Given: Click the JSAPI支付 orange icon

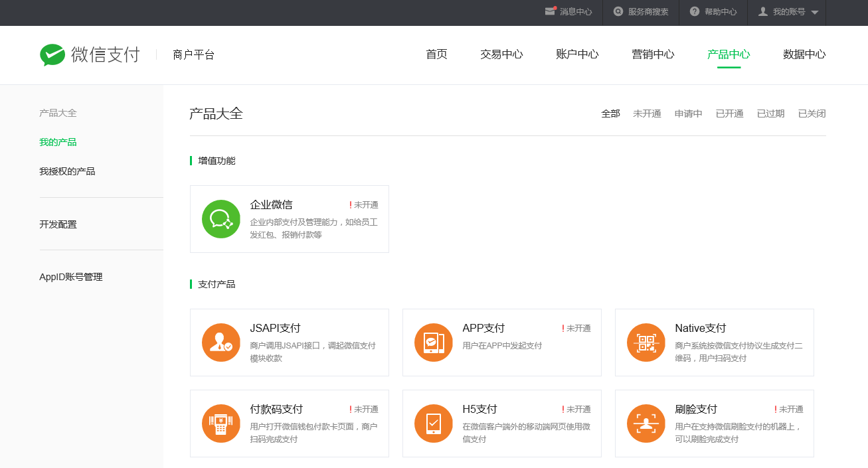Looking at the screenshot, I should 221,343.
